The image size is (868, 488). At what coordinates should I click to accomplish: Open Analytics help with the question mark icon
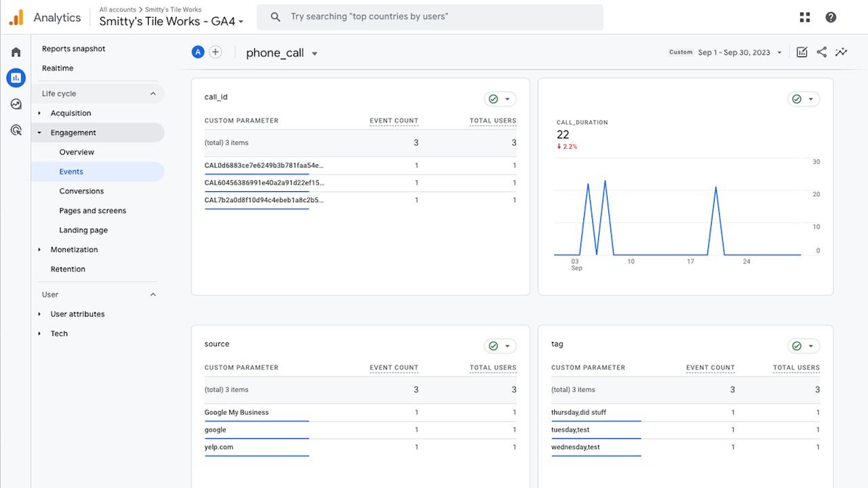(831, 16)
